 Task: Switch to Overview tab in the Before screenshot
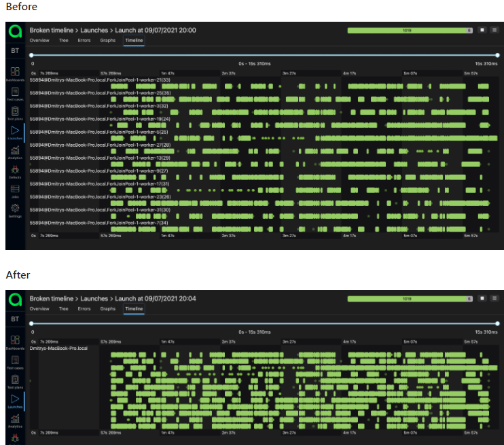(39, 41)
